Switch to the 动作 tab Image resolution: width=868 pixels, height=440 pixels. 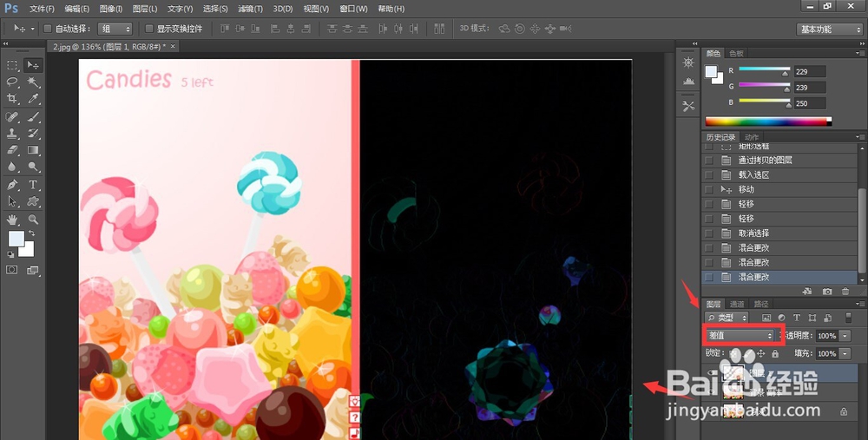click(751, 137)
